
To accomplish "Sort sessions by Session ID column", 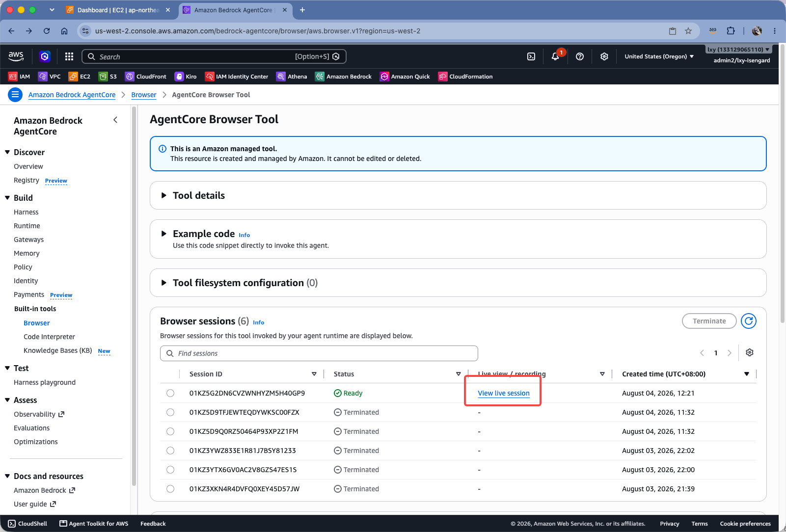I will [314, 374].
